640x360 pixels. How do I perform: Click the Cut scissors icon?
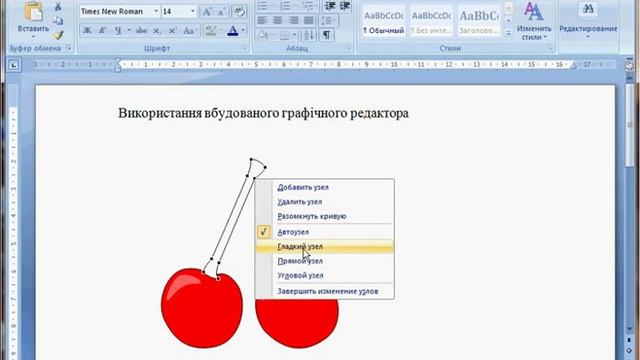tap(58, 7)
